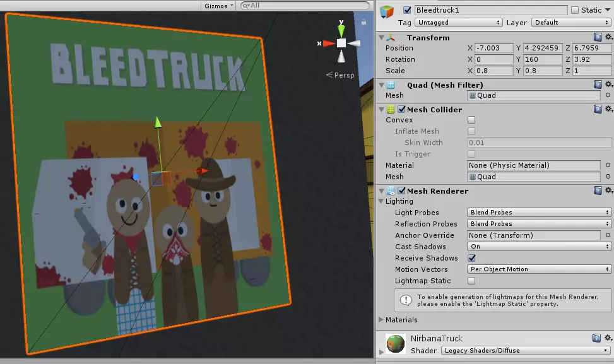Image resolution: width=614 pixels, height=364 pixels.
Task: Collapse the Transform component foldout
Action: (381, 38)
